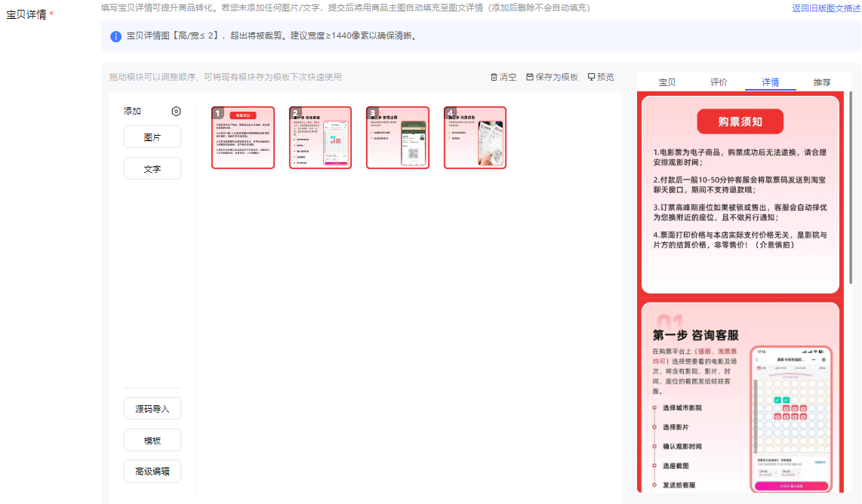Switch to the 推荐 preview tab

click(x=822, y=82)
